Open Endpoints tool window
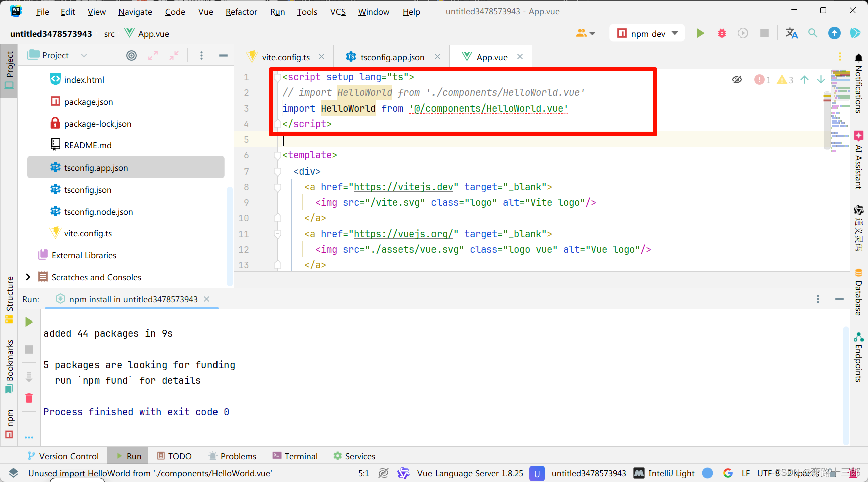Image resolution: width=868 pixels, height=482 pixels. 859,357
